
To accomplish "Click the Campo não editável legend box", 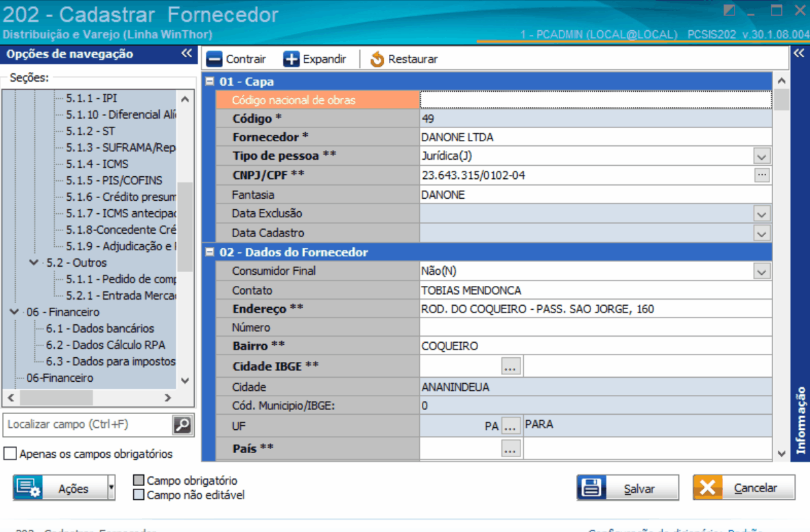I will point(139,495).
